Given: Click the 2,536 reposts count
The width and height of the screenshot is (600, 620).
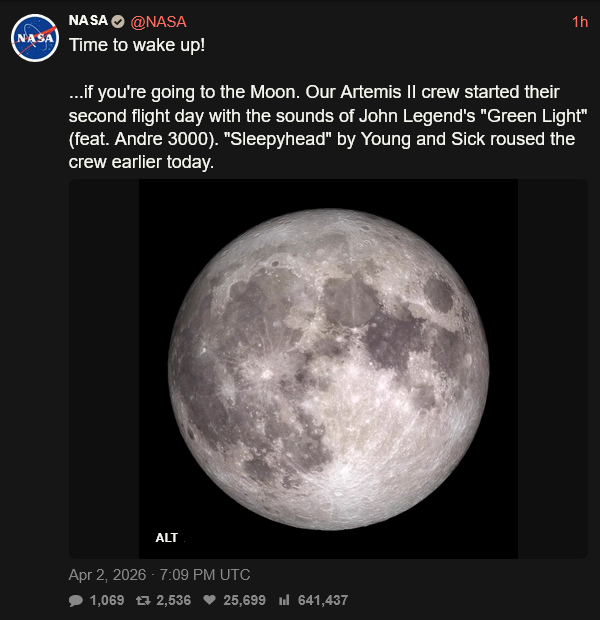Looking at the screenshot, I should point(174,600).
